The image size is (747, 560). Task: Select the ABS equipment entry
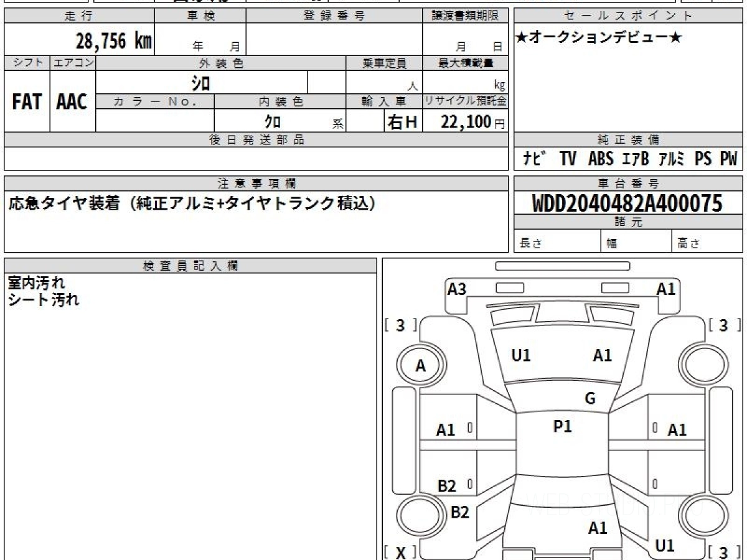click(x=601, y=159)
